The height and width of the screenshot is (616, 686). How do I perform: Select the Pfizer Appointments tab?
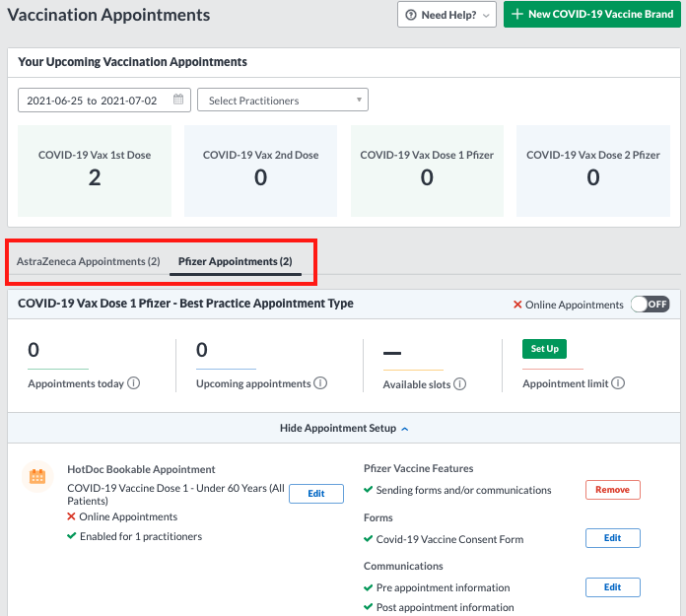point(236,261)
